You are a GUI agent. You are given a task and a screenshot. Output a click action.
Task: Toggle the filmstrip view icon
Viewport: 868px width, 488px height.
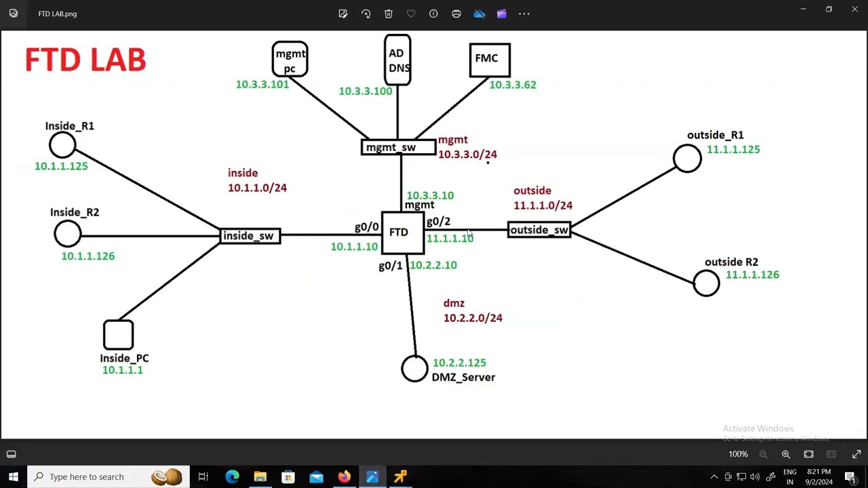(x=12, y=454)
